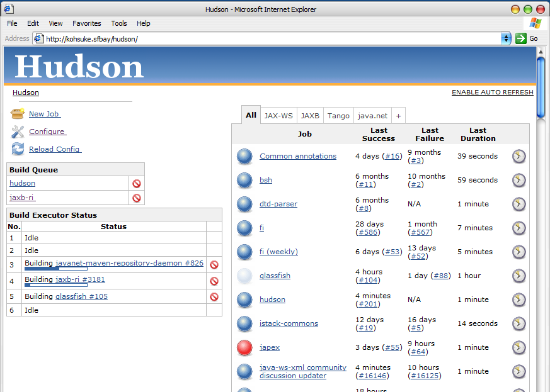Schedule a build for dtd-parser

518,204
